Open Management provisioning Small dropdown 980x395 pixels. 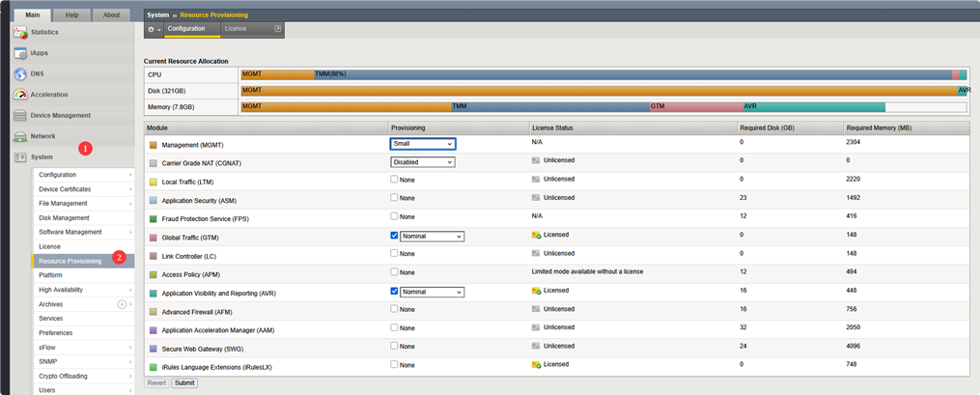tap(423, 144)
